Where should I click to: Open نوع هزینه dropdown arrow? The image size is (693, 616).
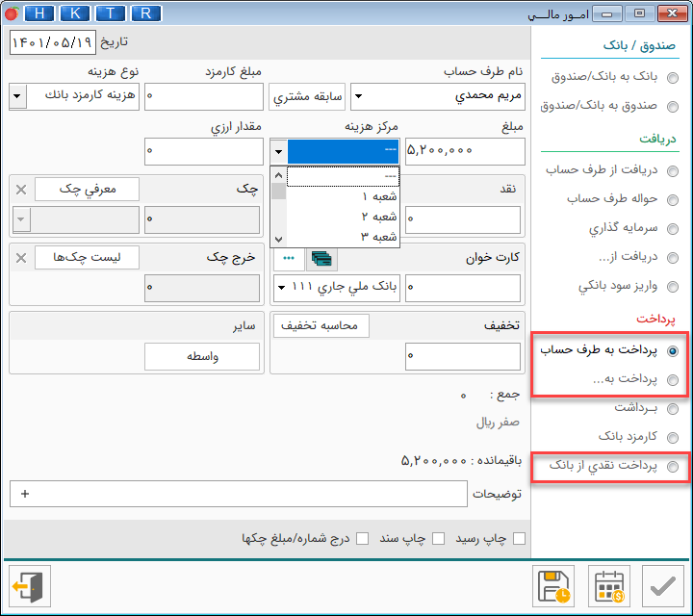(17, 96)
